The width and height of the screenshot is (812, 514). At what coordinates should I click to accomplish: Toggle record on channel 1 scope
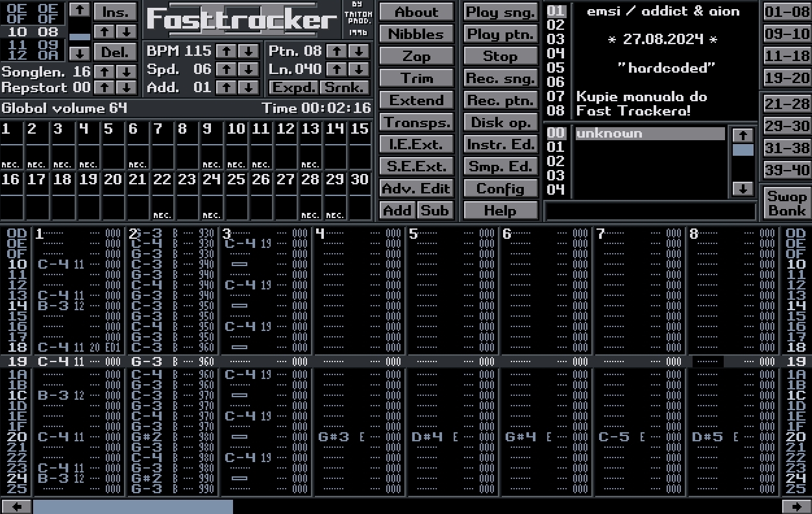(x=12, y=145)
